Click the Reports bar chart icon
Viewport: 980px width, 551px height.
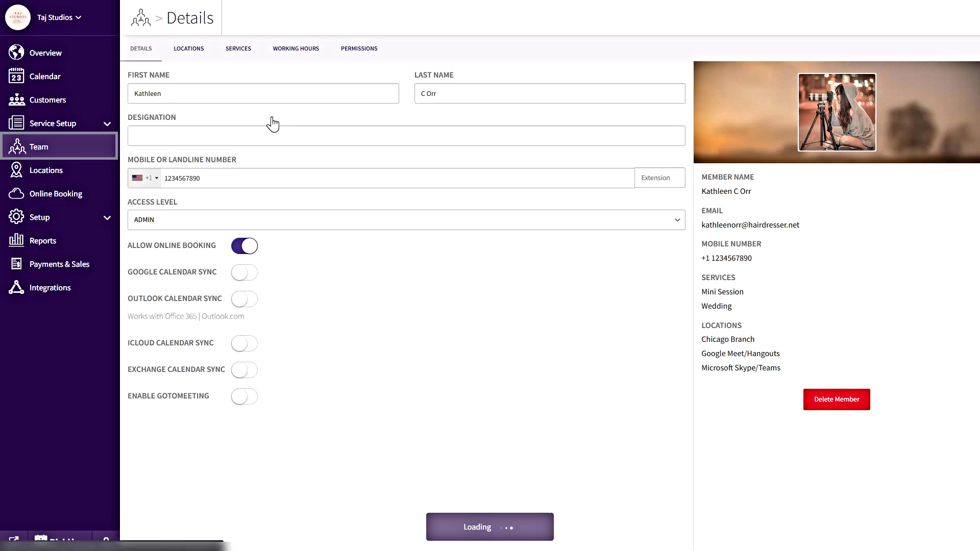[x=16, y=240]
